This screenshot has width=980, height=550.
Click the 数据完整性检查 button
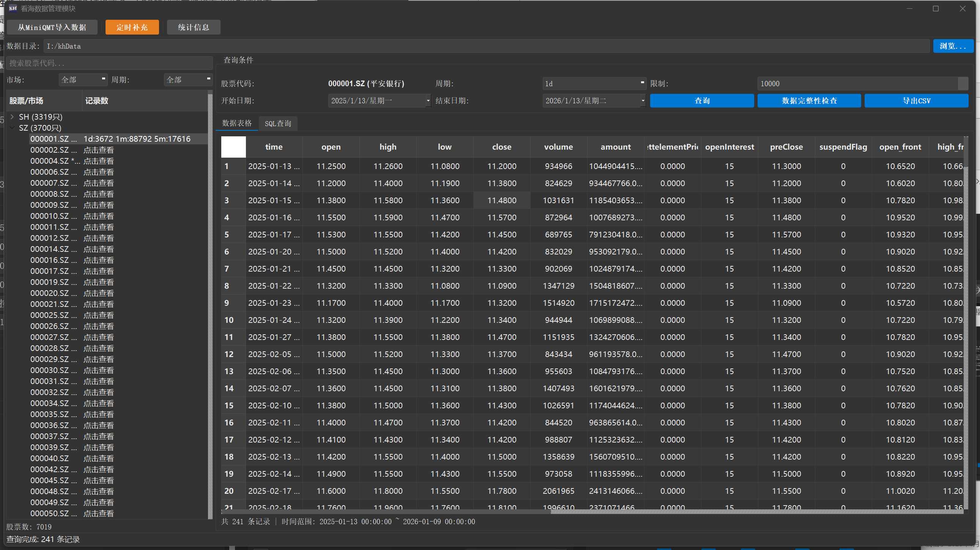click(809, 101)
